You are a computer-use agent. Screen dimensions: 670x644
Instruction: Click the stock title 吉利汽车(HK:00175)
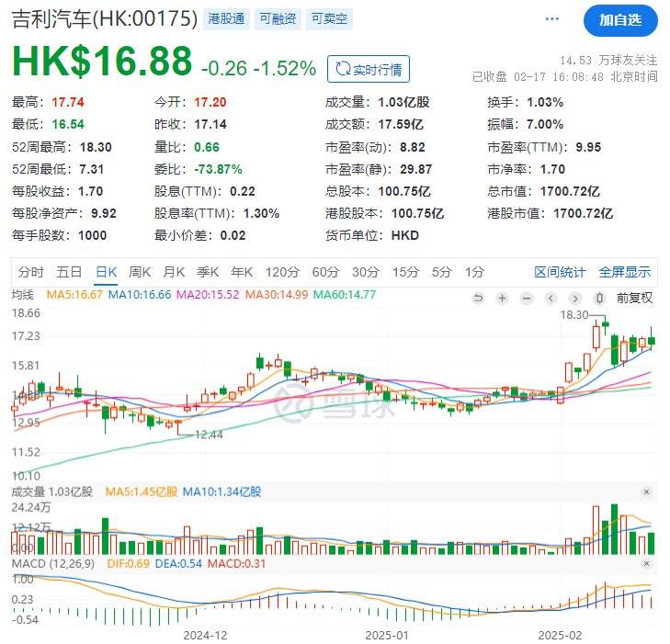click(105, 19)
